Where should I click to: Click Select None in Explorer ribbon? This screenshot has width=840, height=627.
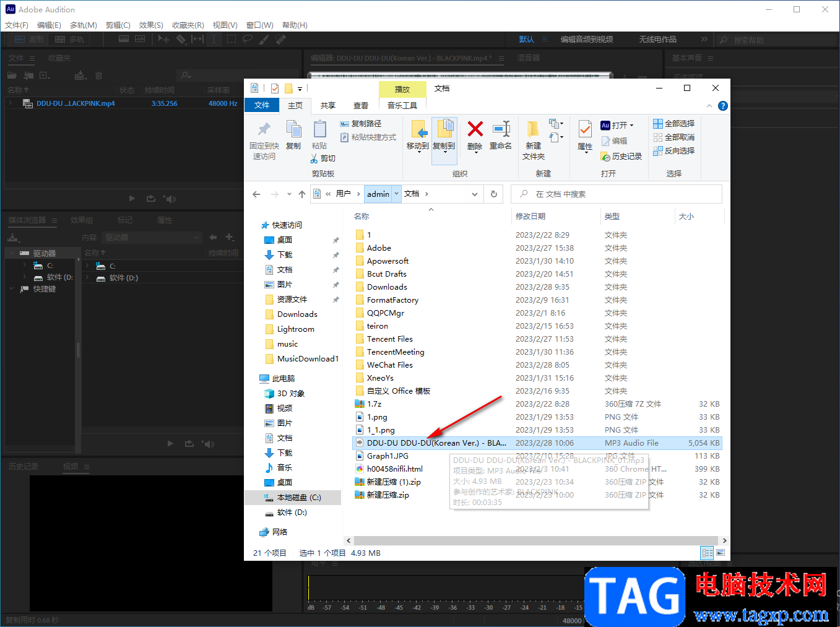(x=674, y=137)
